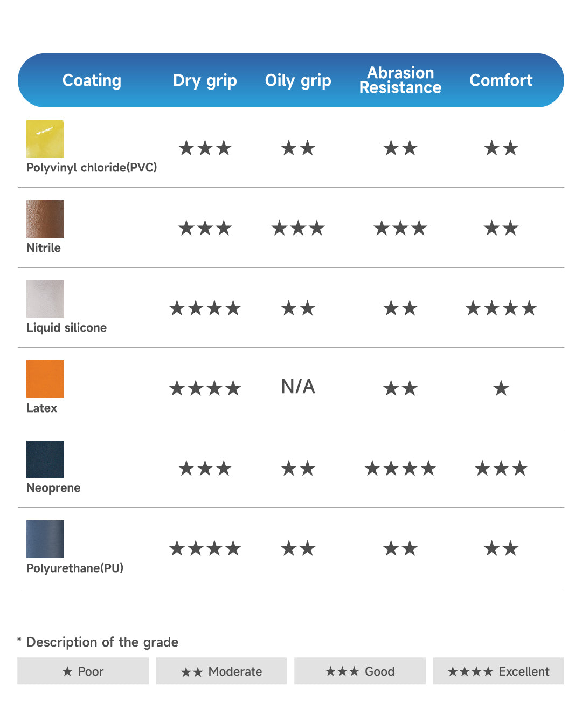582x728 pixels.
Task: Select the Excellent grade legend box
Action: [498, 671]
